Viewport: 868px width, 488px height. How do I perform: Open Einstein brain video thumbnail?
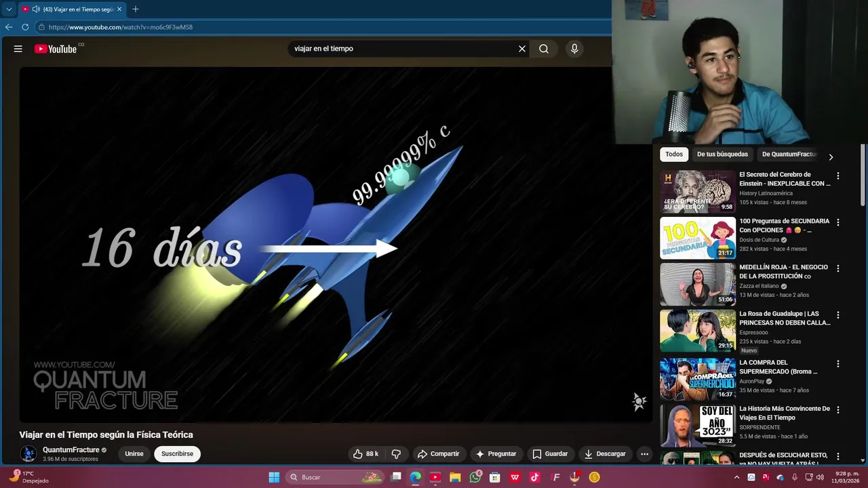click(x=698, y=192)
